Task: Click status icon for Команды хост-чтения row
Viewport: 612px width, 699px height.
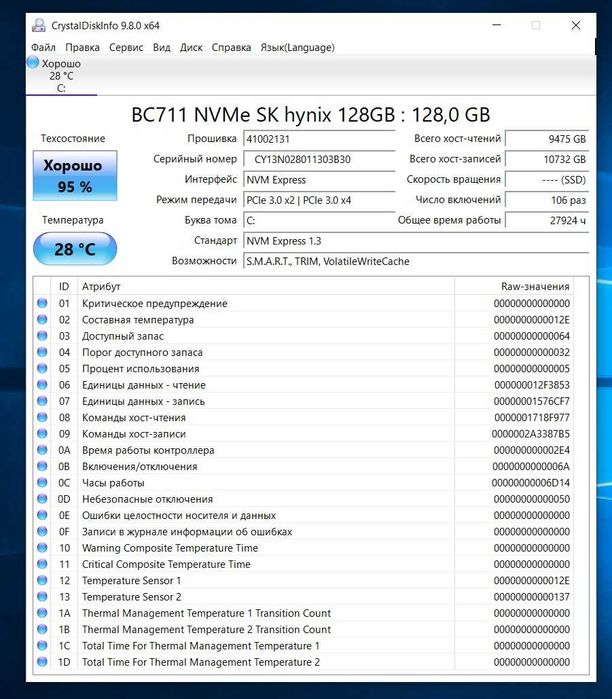Action: click(x=42, y=417)
